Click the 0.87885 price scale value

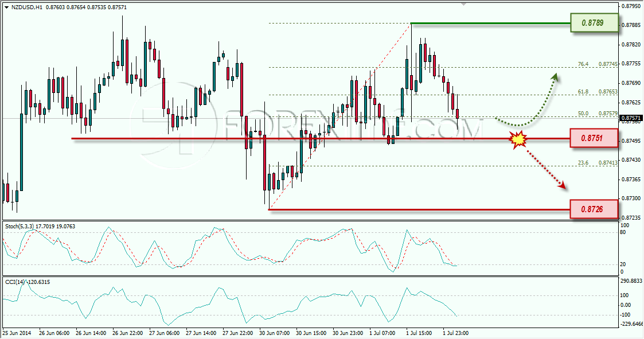click(630, 25)
